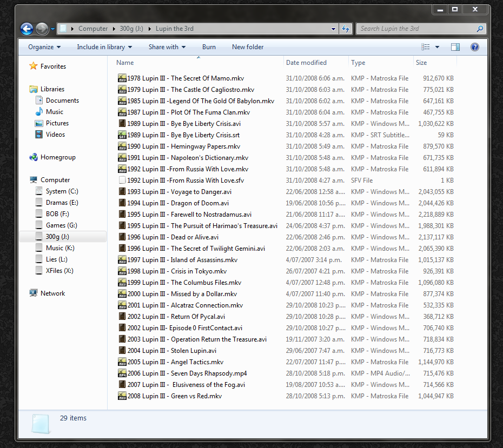Expand the arrow after Computer in breadcrumb

[114, 29]
